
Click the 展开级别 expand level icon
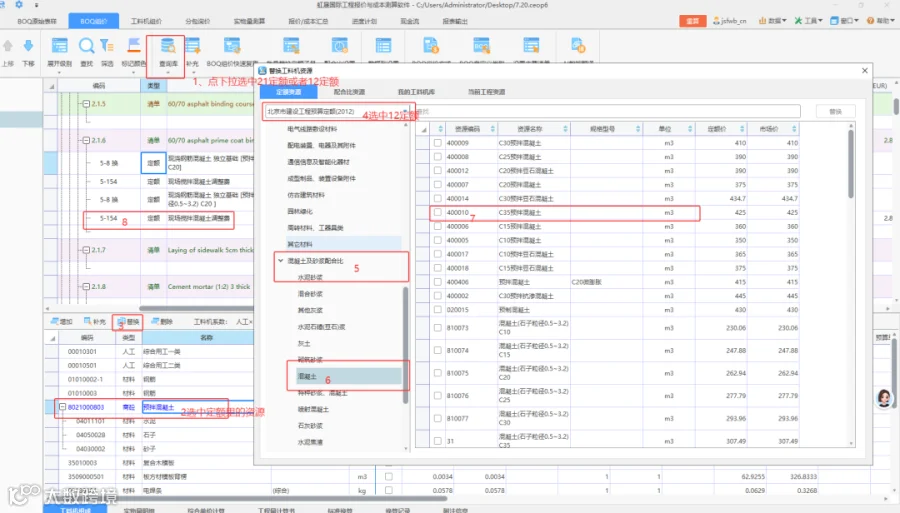click(x=60, y=46)
